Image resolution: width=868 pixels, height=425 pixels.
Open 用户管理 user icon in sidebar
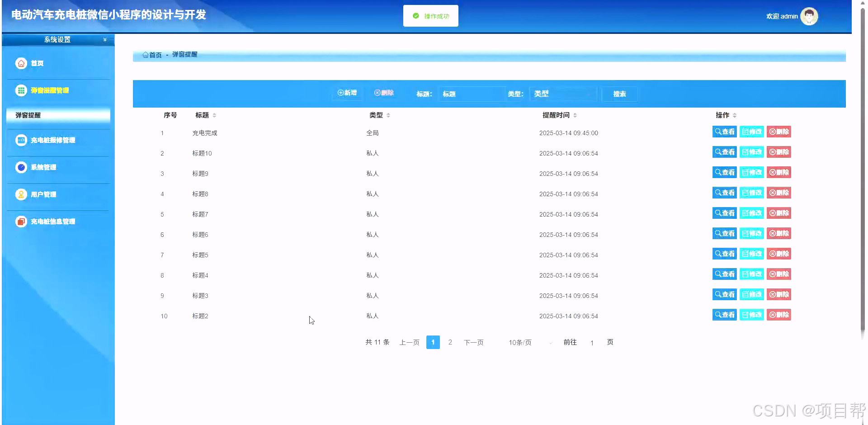[x=21, y=194]
